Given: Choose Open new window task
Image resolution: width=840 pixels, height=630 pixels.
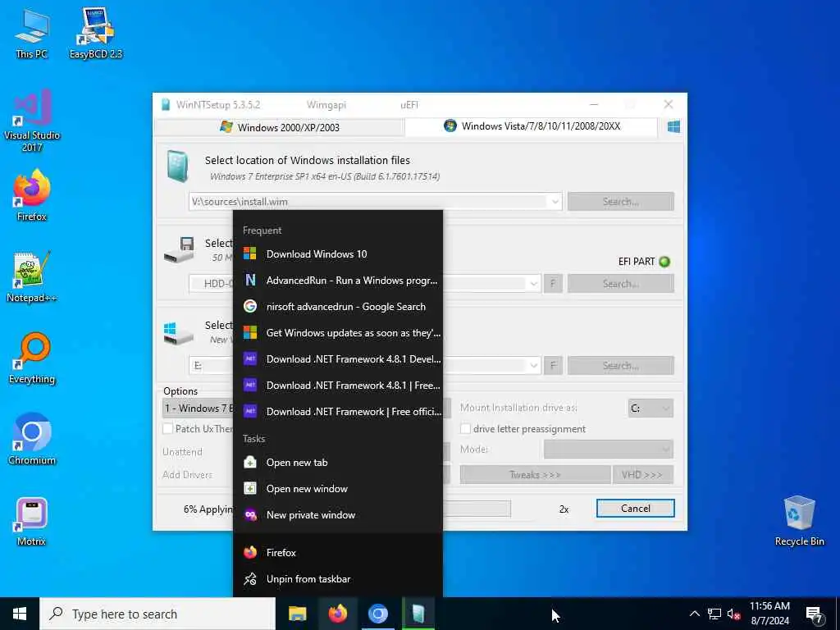Looking at the screenshot, I should (338, 489).
